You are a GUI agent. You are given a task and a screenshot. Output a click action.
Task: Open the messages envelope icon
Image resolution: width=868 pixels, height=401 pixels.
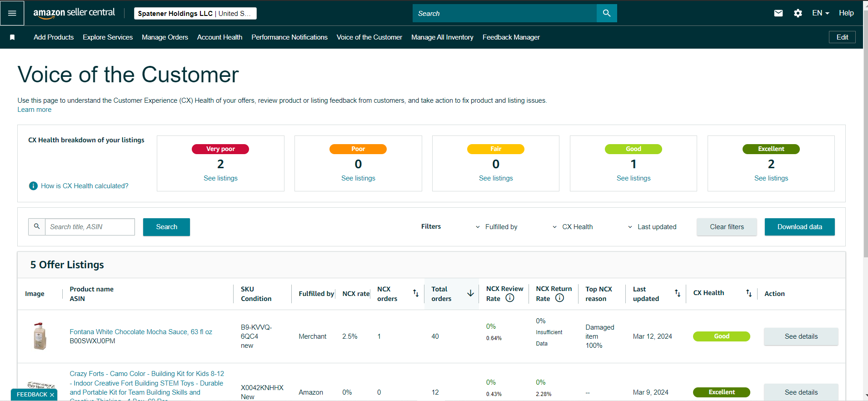point(778,13)
